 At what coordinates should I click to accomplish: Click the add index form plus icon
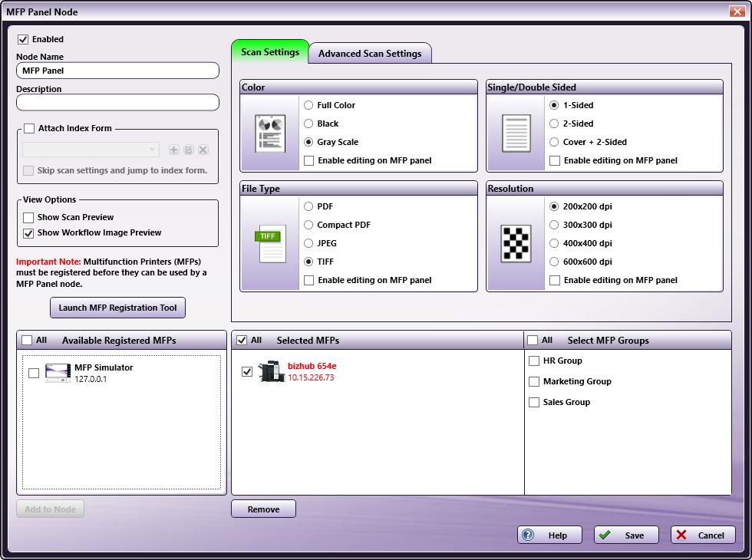[174, 150]
